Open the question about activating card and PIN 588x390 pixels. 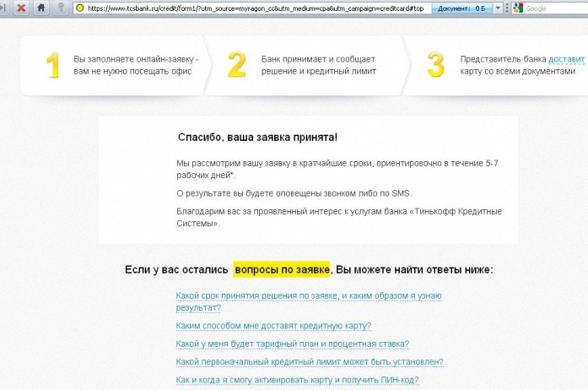click(x=297, y=380)
